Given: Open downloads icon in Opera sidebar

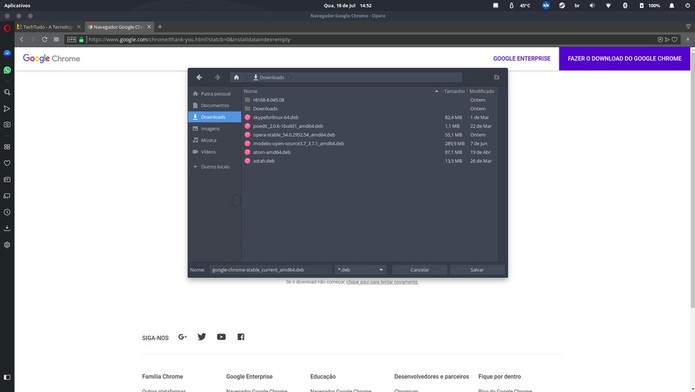Looking at the screenshot, I should pos(7,228).
